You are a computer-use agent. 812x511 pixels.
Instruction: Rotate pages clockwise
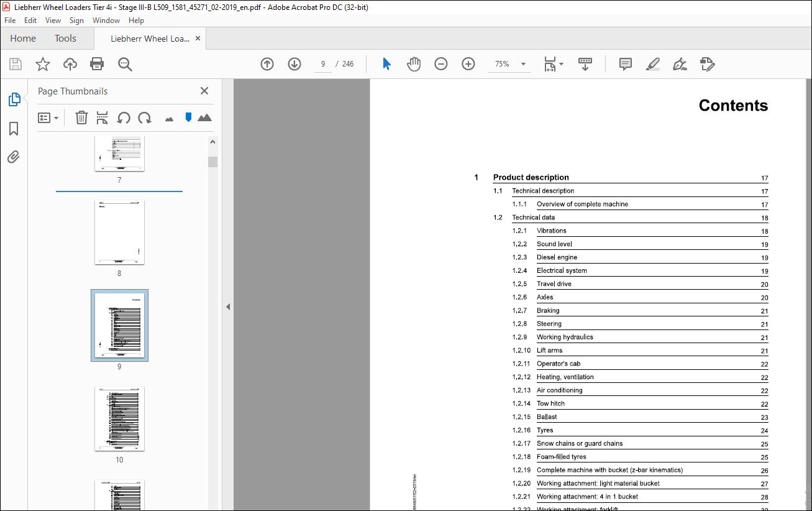tap(145, 117)
